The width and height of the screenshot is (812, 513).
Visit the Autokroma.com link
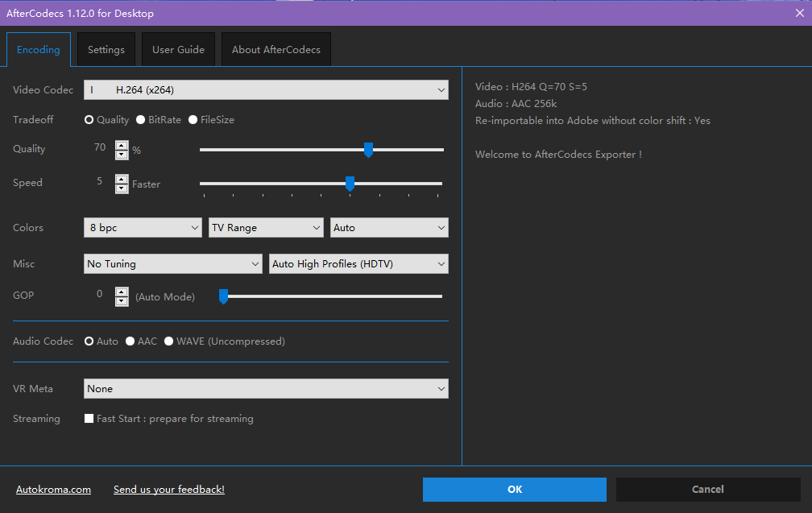[x=53, y=489]
